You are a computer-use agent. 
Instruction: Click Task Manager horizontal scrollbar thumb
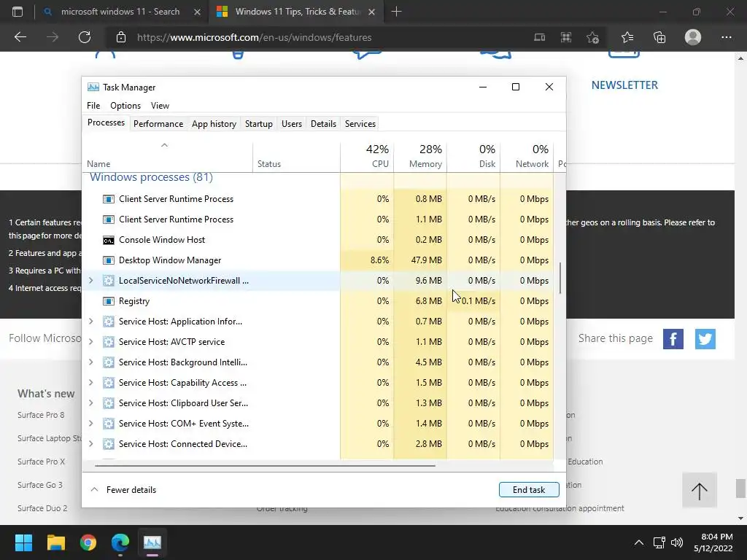click(x=265, y=466)
